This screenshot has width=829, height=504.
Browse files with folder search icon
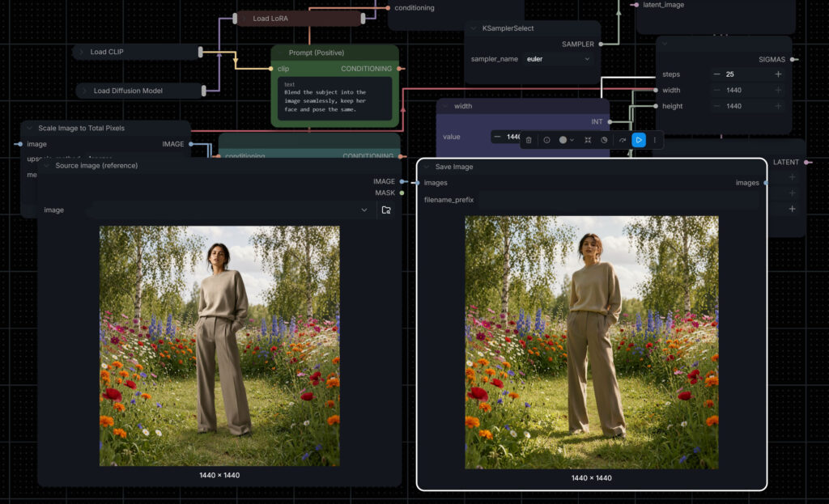[386, 210]
